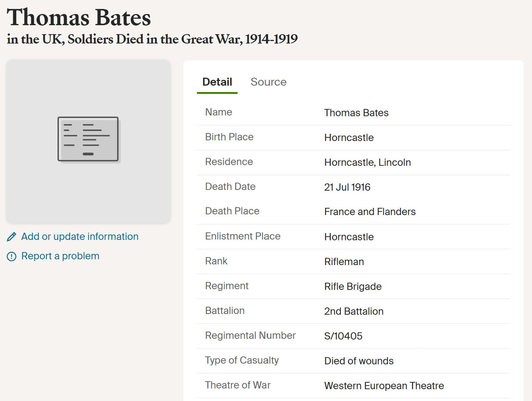Click the Regiment field label
This screenshot has width=532, height=401.
coord(227,286)
